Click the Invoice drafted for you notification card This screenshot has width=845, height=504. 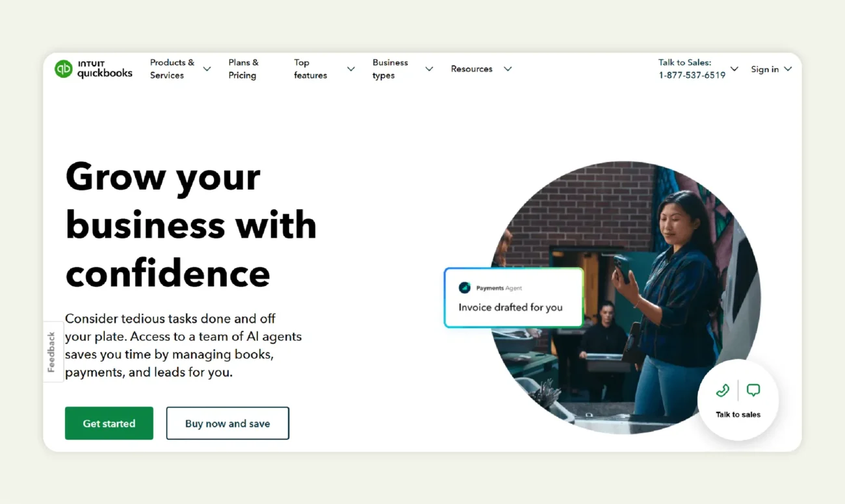point(513,296)
